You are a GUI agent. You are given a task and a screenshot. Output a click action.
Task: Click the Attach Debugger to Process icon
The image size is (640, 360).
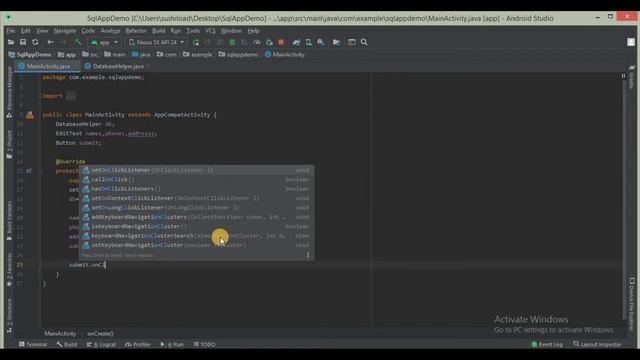tap(269, 42)
